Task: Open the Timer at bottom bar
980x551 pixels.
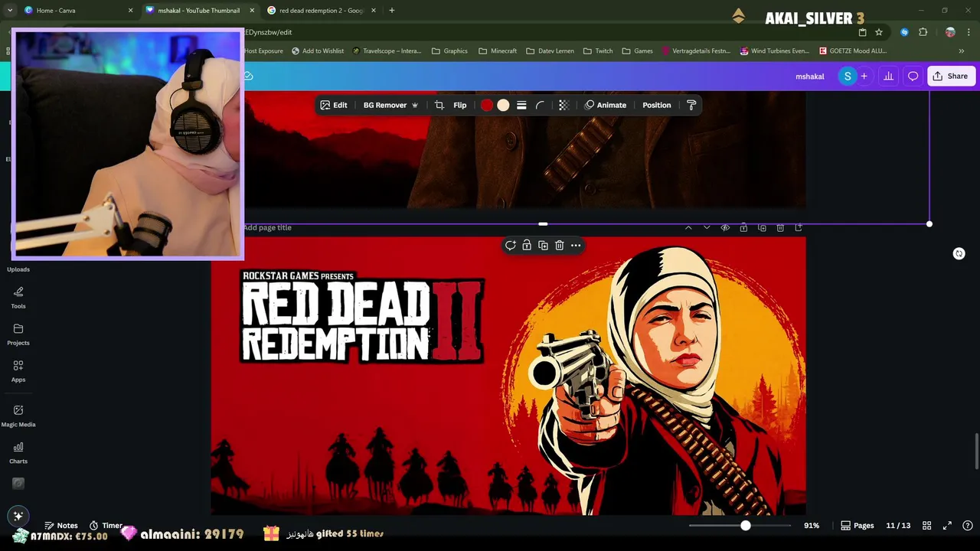Action: pos(106,526)
